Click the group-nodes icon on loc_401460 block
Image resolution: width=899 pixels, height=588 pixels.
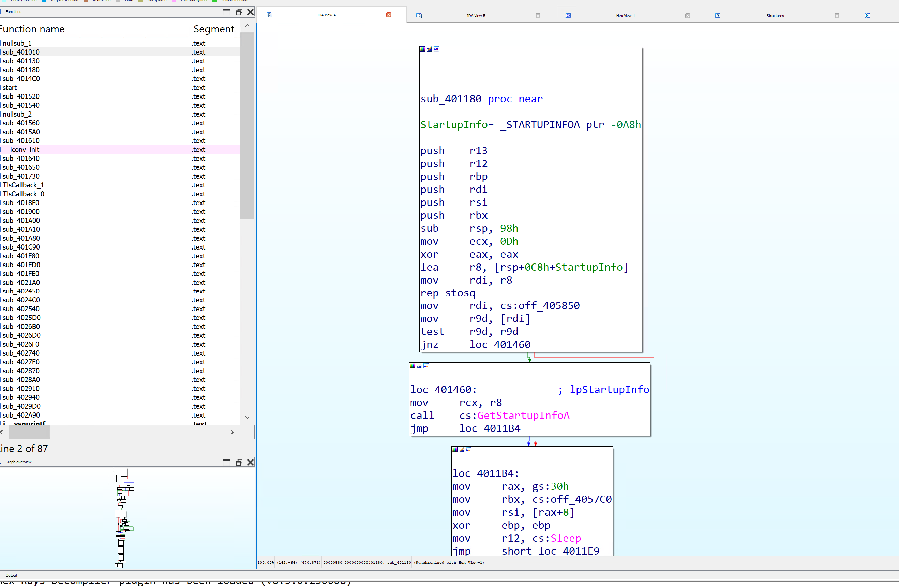click(x=426, y=365)
